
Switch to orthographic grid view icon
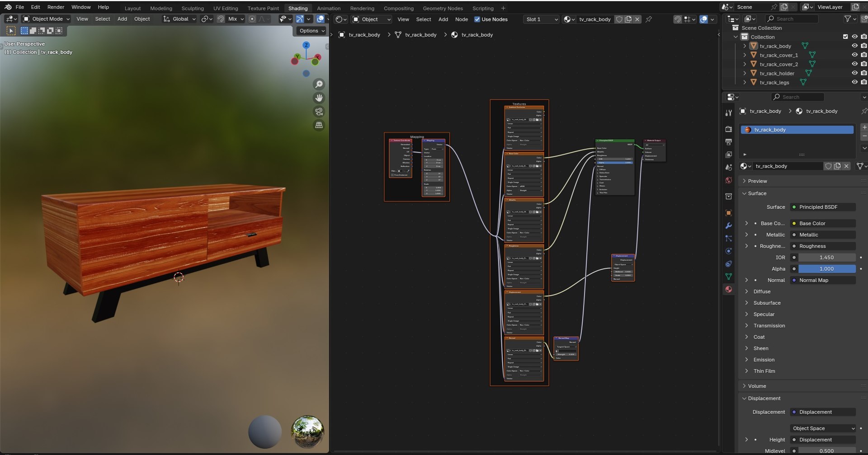[x=319, y=125]
